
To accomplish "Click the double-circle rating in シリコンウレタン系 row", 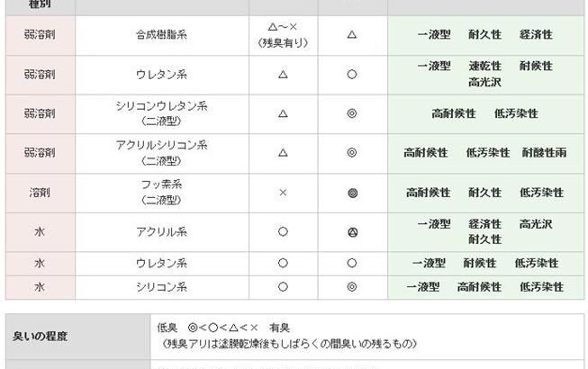I will [352, 114].
